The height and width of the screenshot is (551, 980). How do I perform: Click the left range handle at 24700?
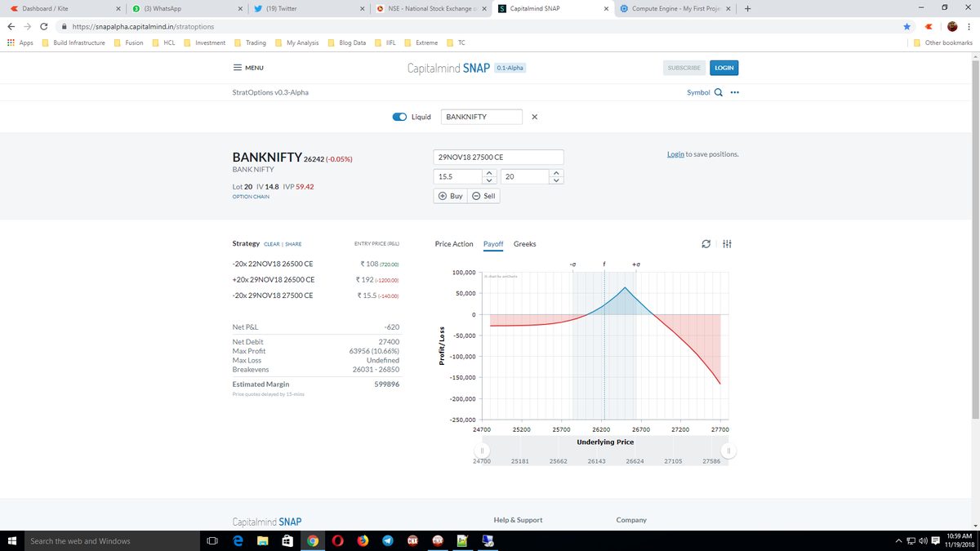pos(483,451)
